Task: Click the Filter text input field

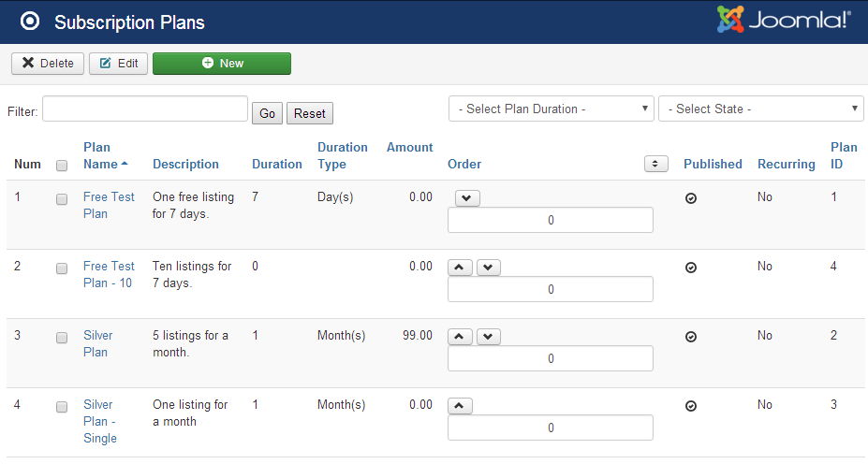Action: tap(145, 109)
